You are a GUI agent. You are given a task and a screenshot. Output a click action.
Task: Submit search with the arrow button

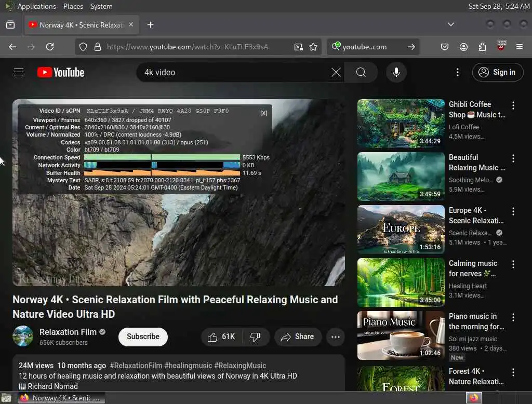411,47
